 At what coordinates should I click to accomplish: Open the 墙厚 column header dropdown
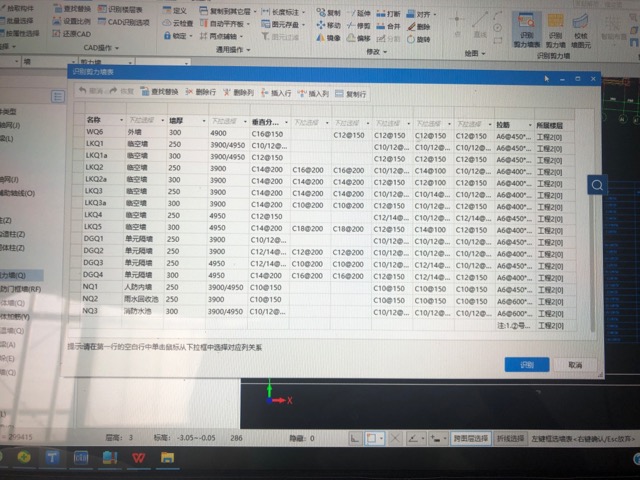pos(204,121)
